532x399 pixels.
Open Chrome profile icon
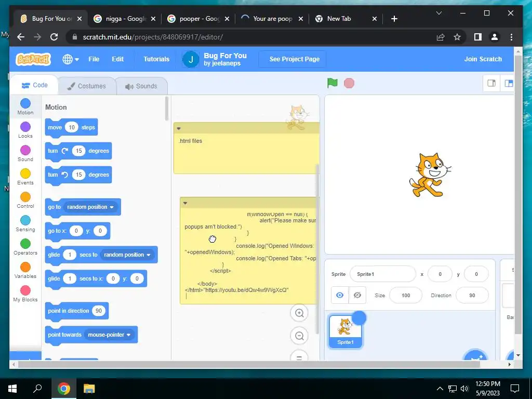pos(495,37)
